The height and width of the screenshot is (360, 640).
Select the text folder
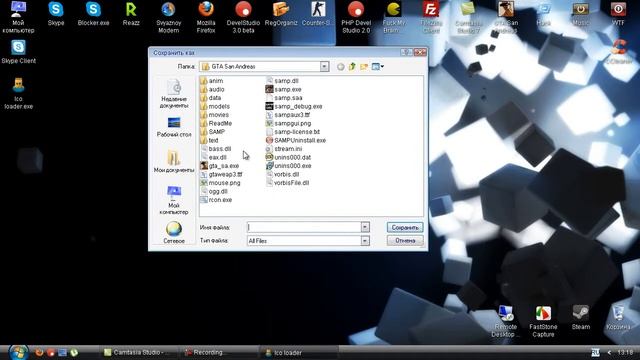pos(209,140)
